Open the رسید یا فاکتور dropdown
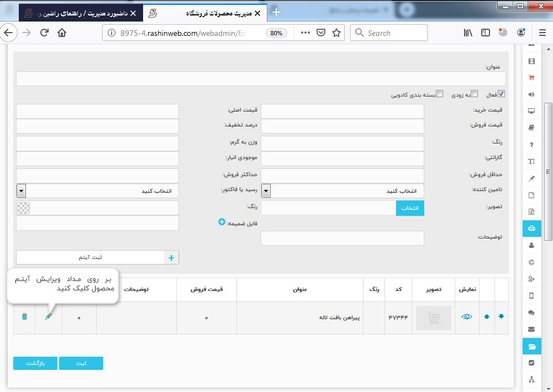Viewport: 553px width, 392px height. pyautogui.click(x=98, y=190)
